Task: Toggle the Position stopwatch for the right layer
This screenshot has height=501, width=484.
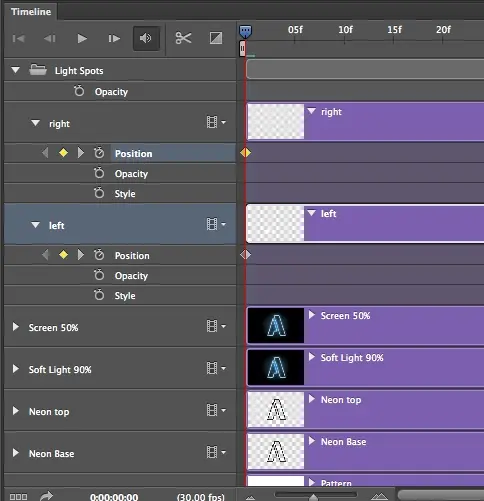Action: coord(99,153)
